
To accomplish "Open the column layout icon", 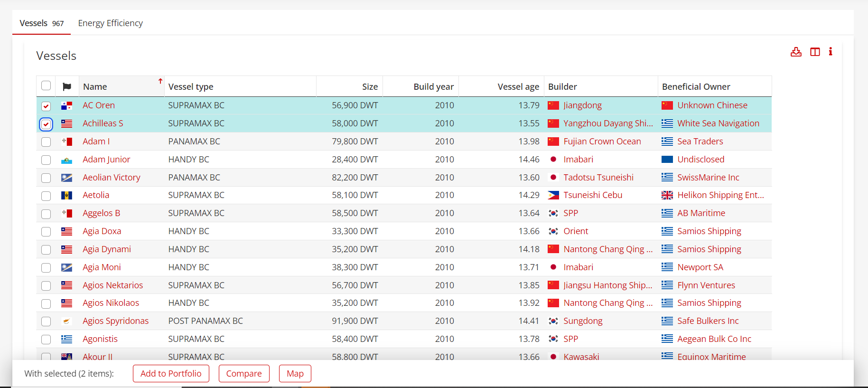I will [x=815, y=52].
